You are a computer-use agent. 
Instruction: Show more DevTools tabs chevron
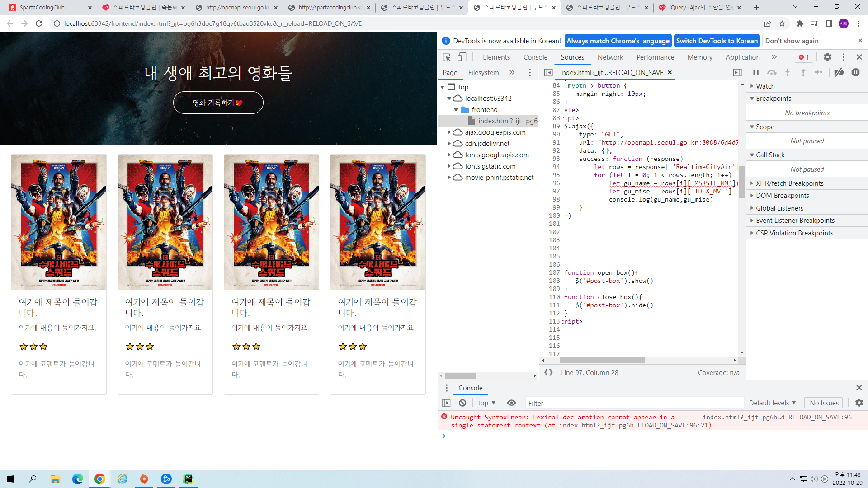[774, 57]
